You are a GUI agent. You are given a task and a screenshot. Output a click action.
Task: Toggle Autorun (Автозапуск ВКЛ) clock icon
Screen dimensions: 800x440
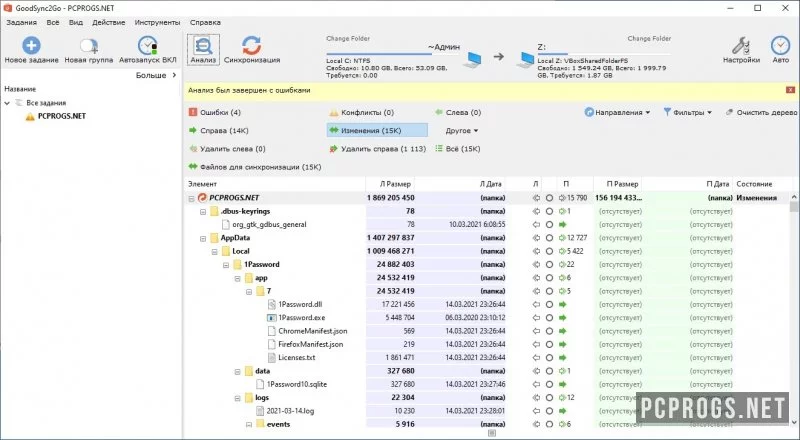147,45
